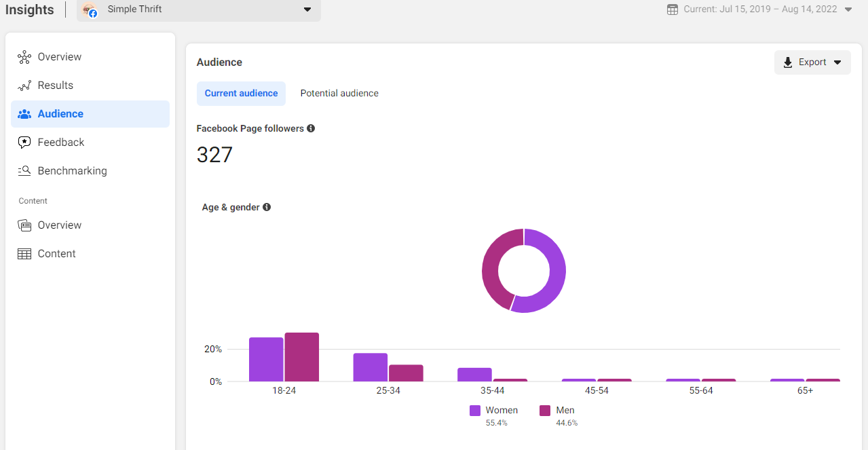The width and height of the screenshot is (868, 450).
Task: Click the 20% y-axis label
Action: (x=213, y=349)
